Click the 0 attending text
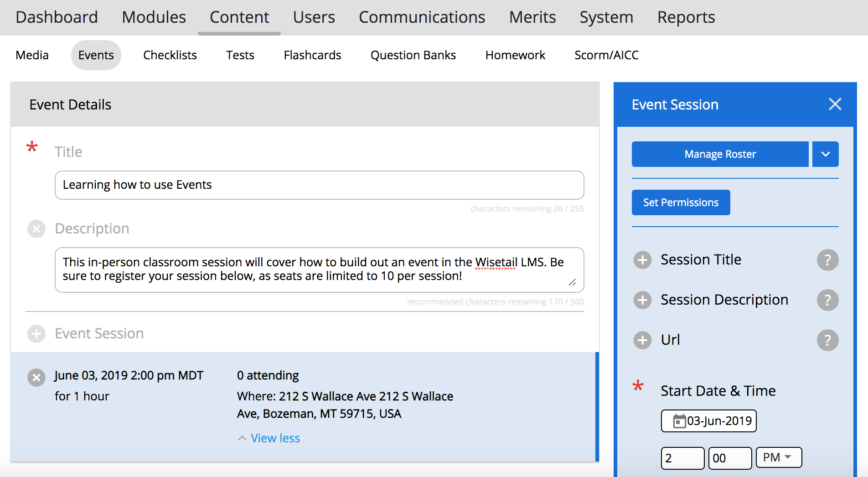868x477 pixels. tap(268, 375)
